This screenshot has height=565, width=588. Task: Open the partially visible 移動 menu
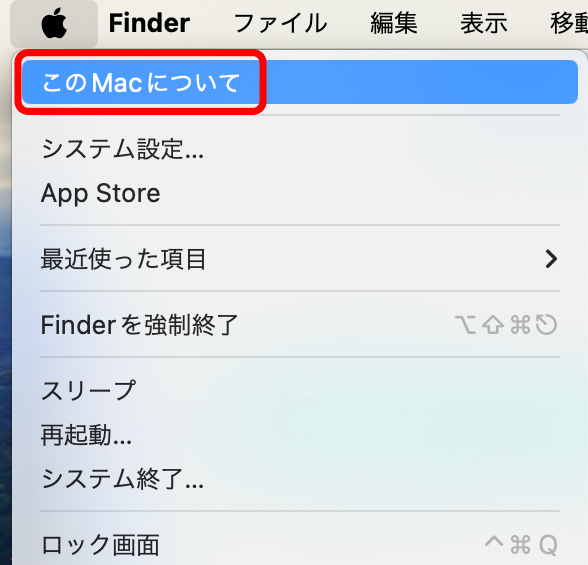[569, 23]
